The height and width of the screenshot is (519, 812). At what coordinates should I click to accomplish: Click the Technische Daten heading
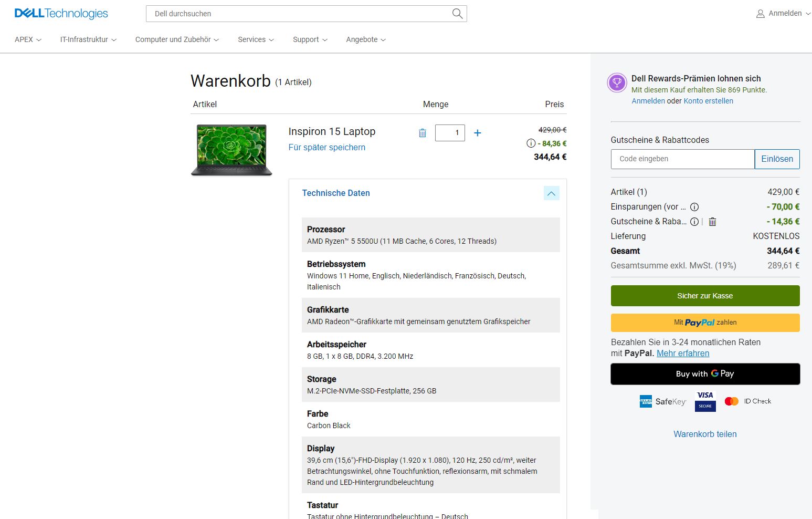336,193
